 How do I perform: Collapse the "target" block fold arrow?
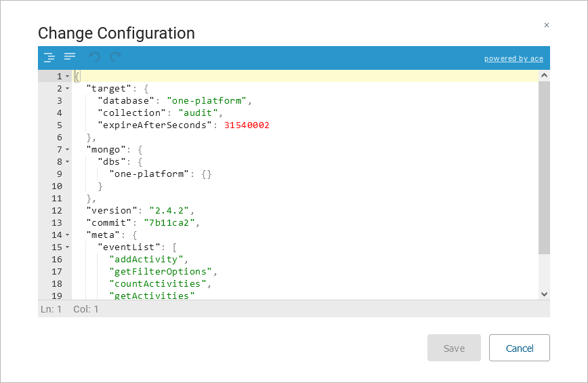(x=68, y=89)
